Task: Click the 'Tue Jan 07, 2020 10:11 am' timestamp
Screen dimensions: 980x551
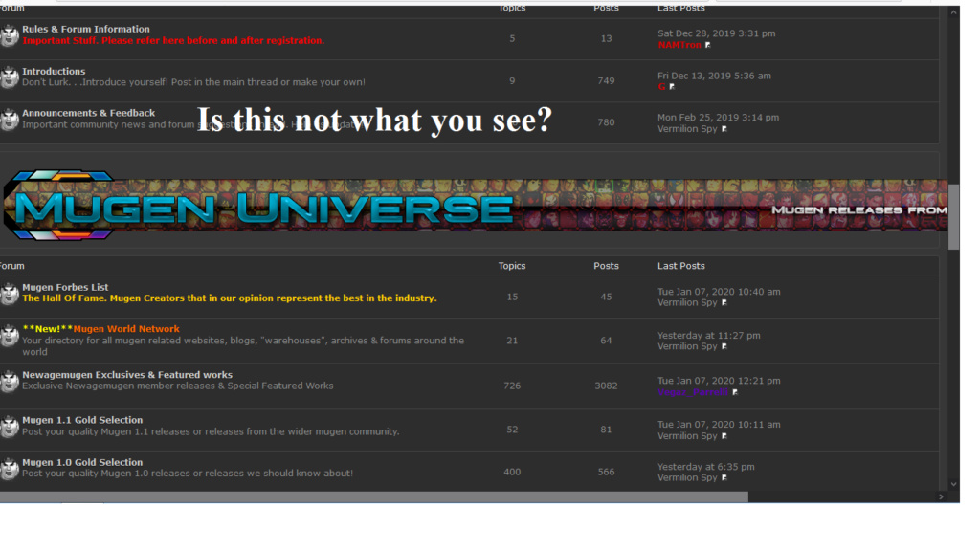Action: coord(719,424)
